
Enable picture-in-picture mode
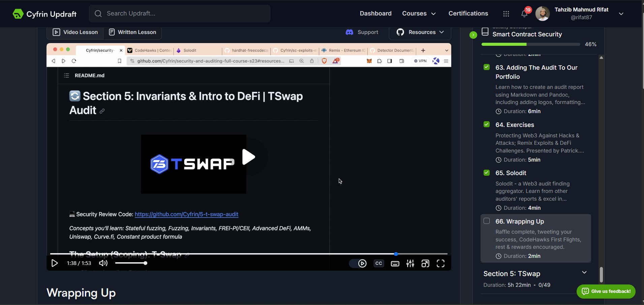tap(425, 264)
